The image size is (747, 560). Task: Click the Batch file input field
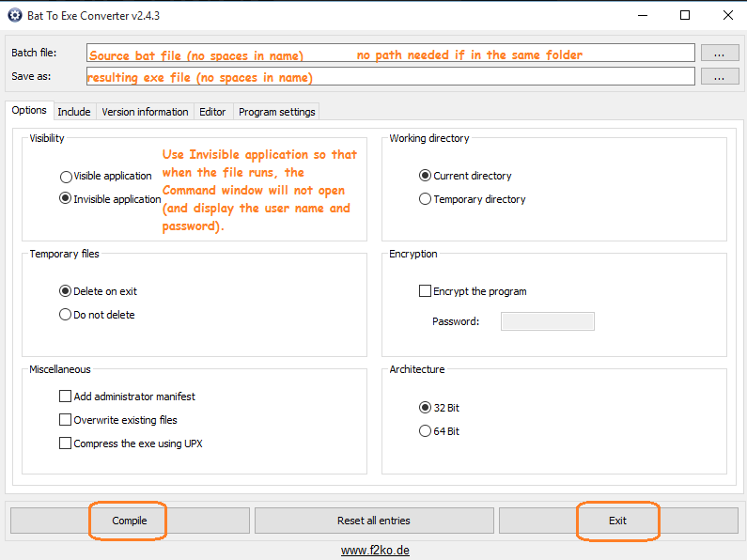(x=390, y=54)
